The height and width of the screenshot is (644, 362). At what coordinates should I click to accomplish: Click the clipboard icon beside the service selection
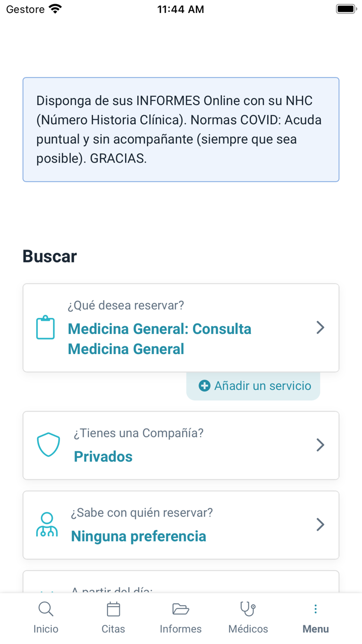46,327
